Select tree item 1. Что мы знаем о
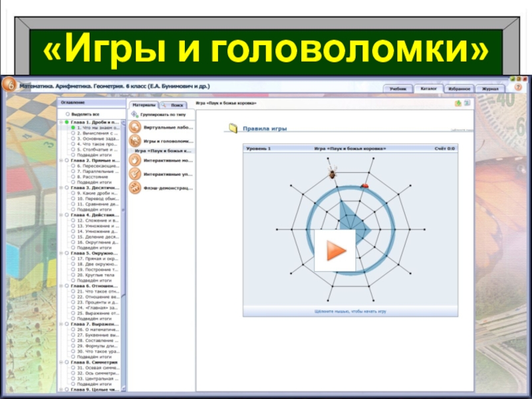 pos(98,128)
